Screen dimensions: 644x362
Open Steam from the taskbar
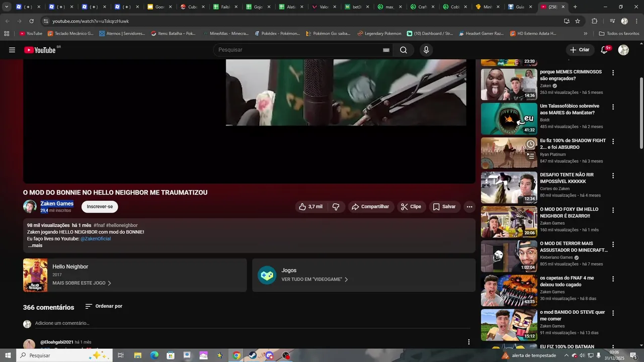click(253, 355)
